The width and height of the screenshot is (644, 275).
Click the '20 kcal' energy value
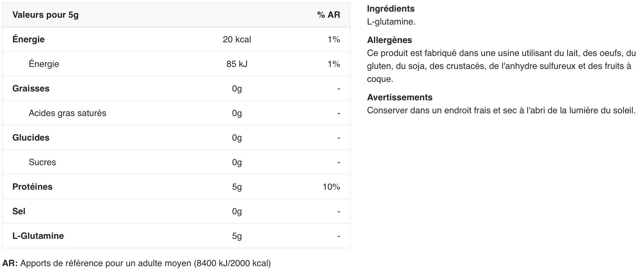tap(237, 40)
